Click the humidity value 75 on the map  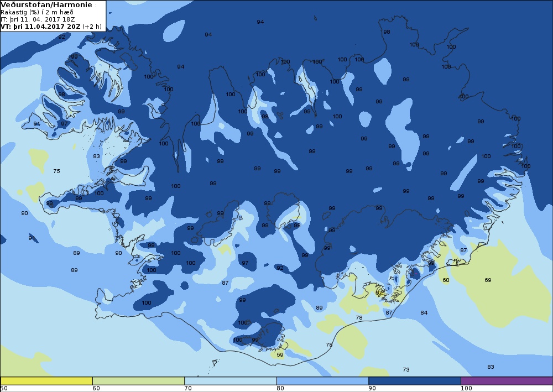[56, 171]
